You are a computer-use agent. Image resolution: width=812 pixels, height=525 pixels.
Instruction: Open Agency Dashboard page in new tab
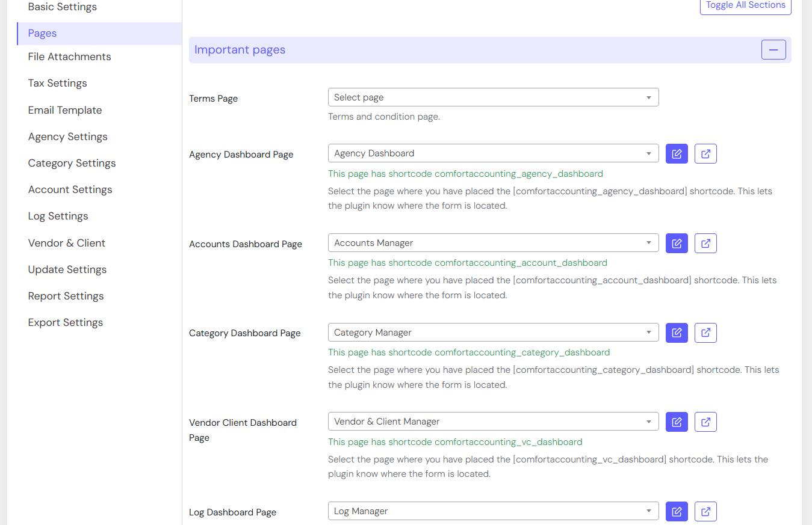pyautogui.click(x=705, y=154)
